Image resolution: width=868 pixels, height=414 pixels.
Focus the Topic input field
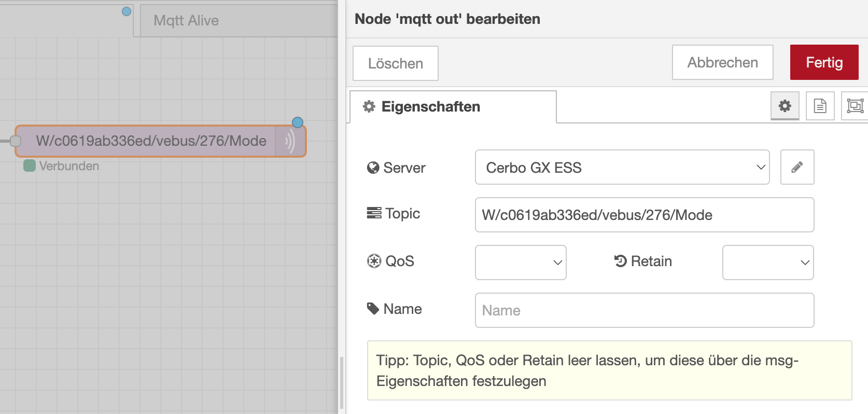(x=645, y=215)
